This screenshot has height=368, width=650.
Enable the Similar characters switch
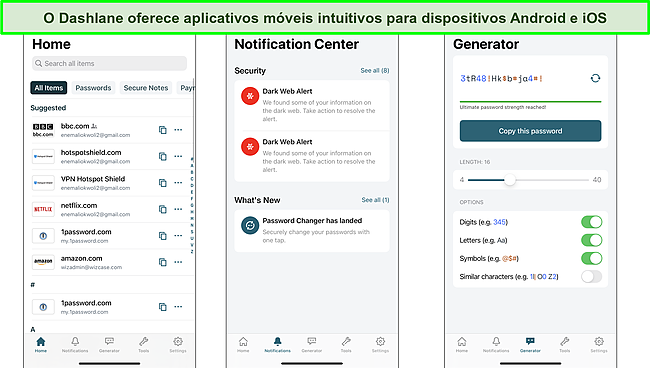tap(592, 276)
